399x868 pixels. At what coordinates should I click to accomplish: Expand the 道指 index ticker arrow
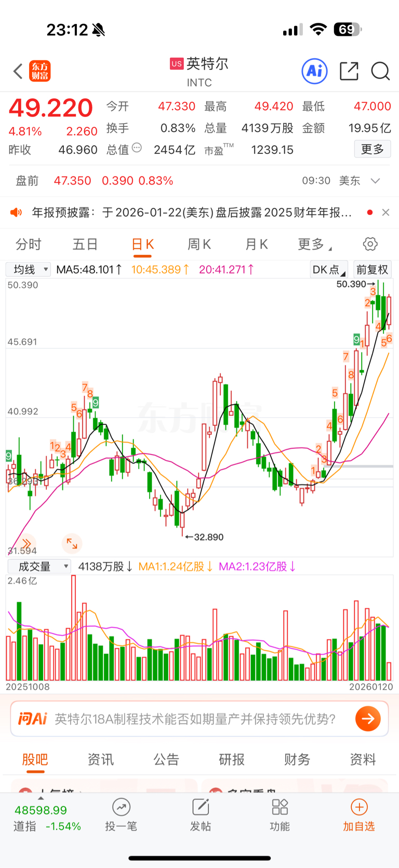click(41, 798)
